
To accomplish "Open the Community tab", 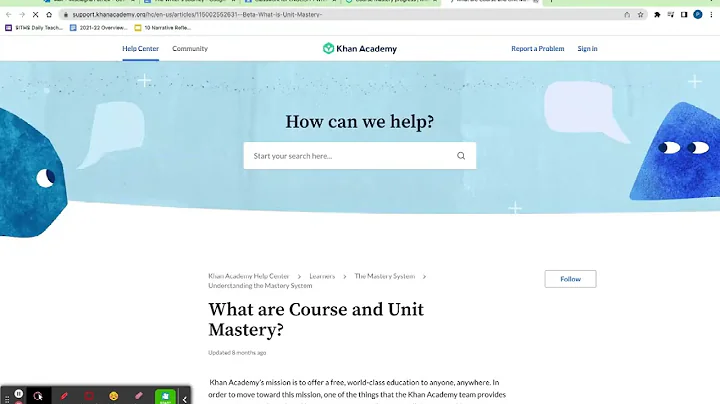I will coord(190,48).
